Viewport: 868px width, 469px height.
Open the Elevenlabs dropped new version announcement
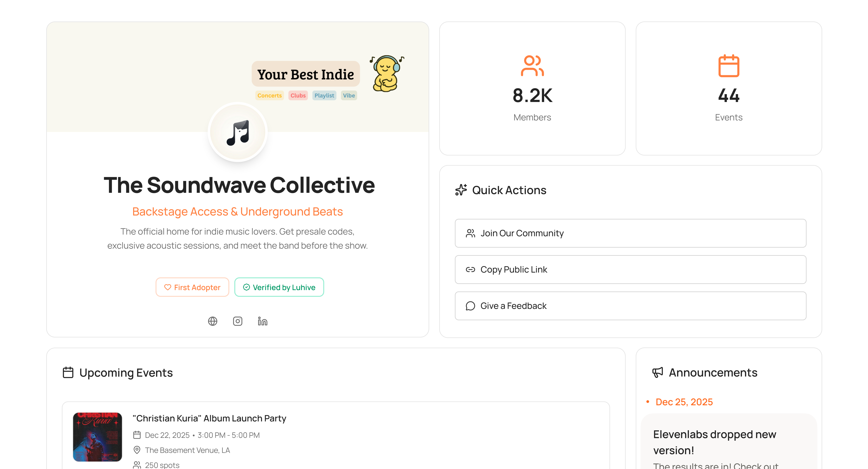coord(714,442)
